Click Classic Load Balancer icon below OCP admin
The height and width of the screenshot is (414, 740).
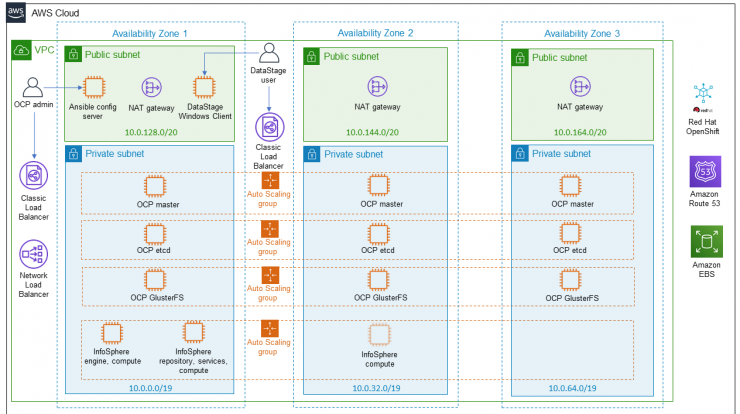[34, 176]
